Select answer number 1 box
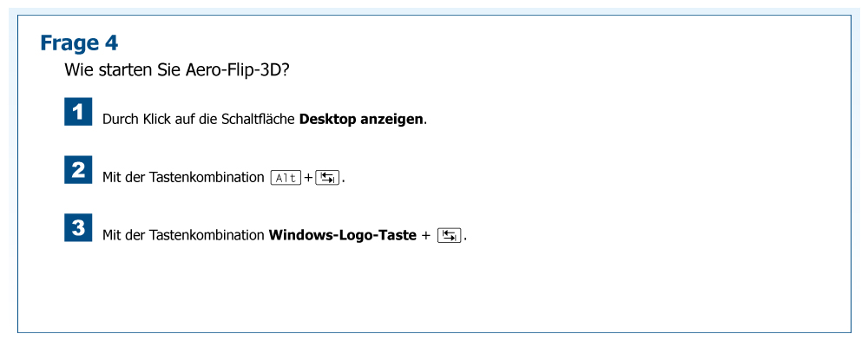The width and height of the screenshot is (868, 347). tap(78, 112)
